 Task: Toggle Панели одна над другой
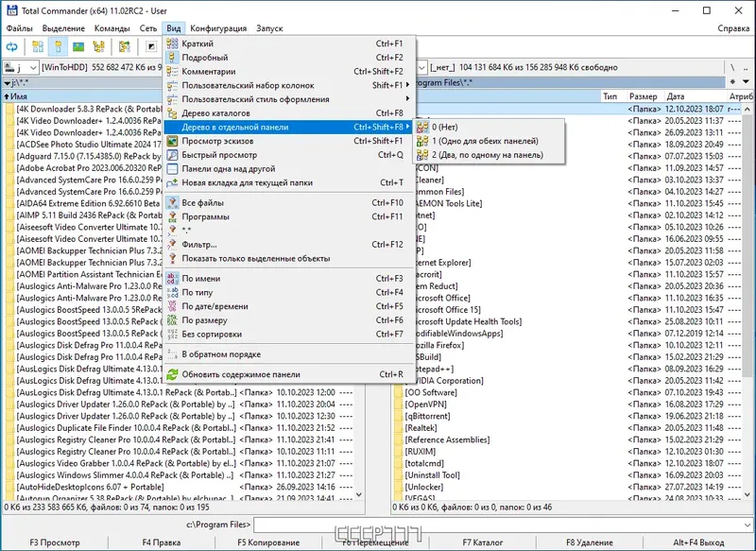coord(289,169)
